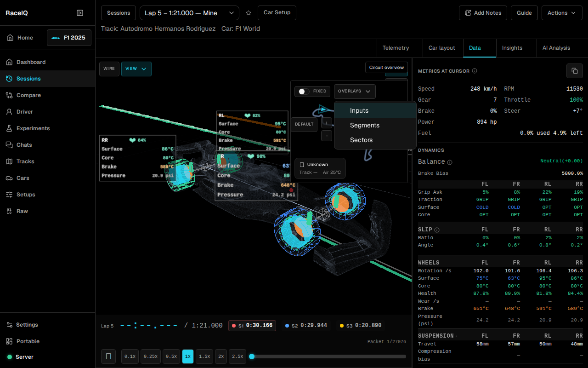Open the Portable page

(x=48, y=341)
